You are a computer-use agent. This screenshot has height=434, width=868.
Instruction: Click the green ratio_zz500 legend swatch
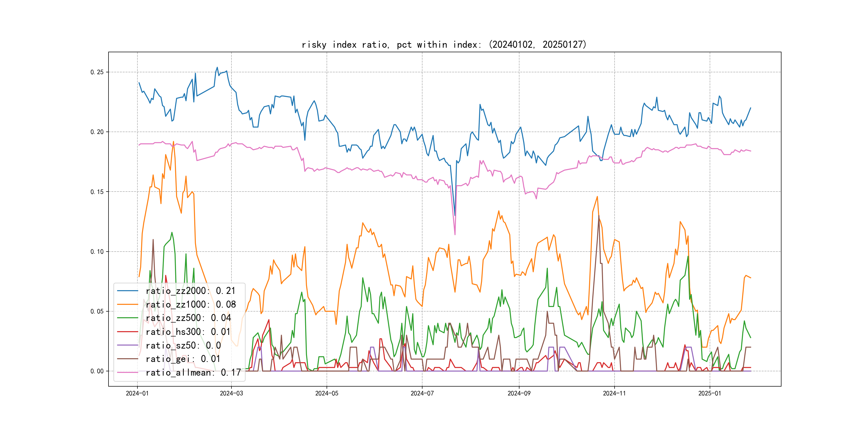coord(127,318)
